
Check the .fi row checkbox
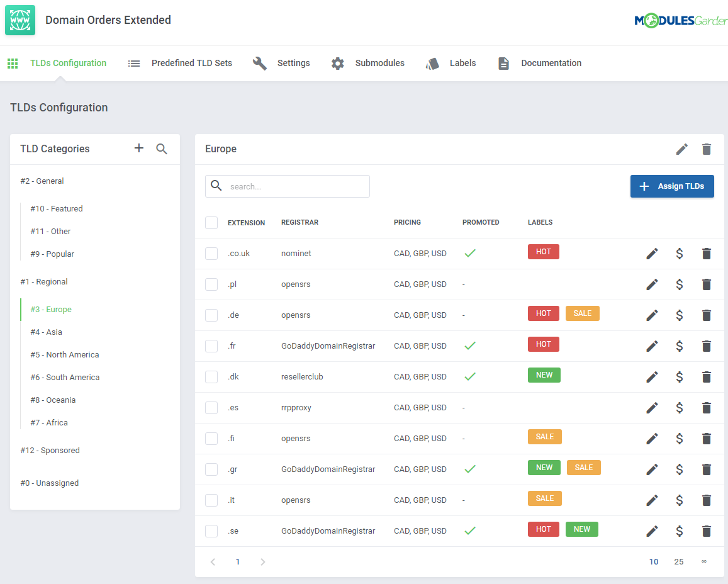coord(211,439)
